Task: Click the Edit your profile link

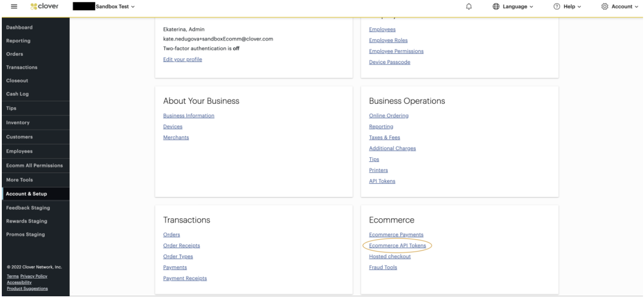Action: pyautogui.click(x=183, y=59)
